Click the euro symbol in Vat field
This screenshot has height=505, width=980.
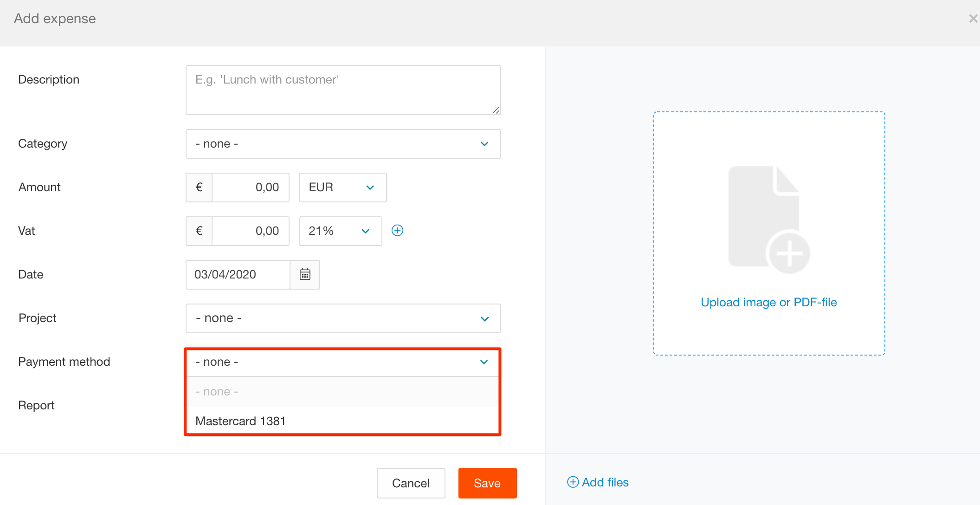coord(199,231)
